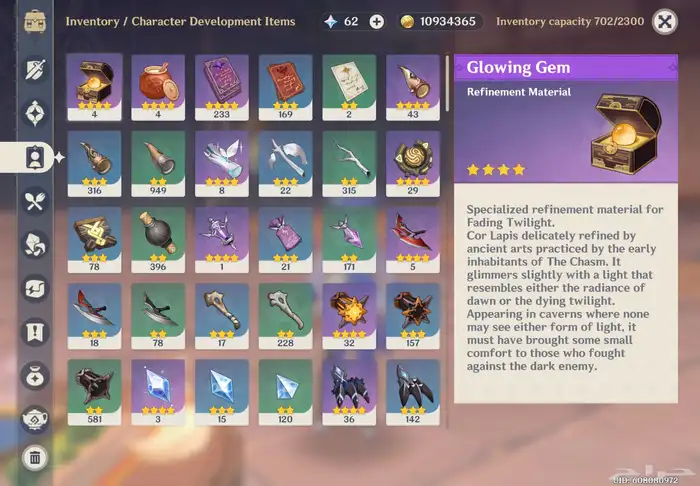
Task: Switch to the Food inventory tab
Action: tap(35, 201)
